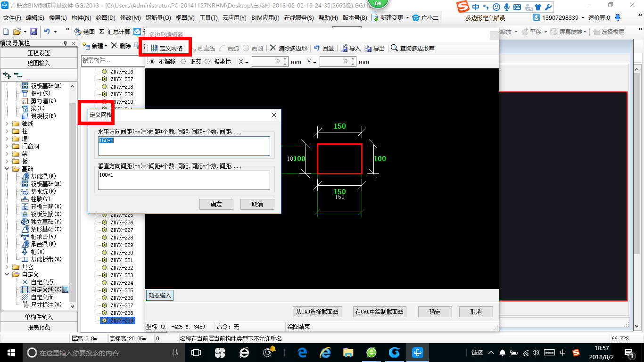
Task: Expand the 墙 folder in tree
Action: click(x=7, y=139)
